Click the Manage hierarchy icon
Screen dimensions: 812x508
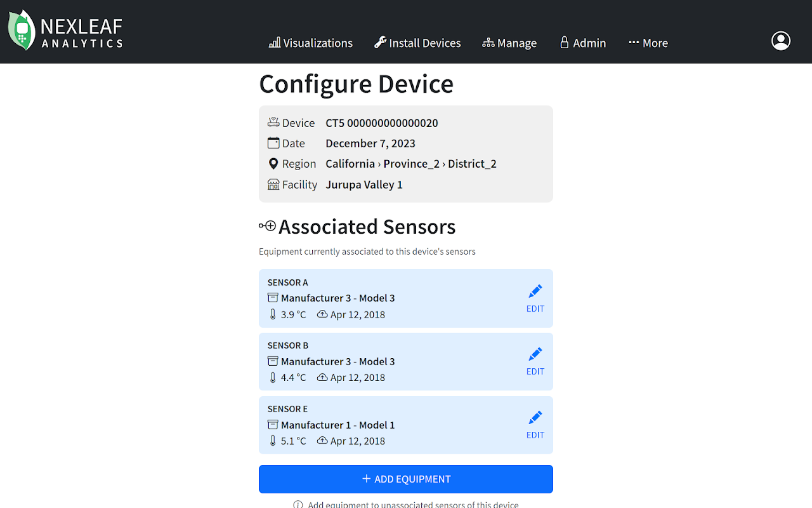(x=488, y=43)
